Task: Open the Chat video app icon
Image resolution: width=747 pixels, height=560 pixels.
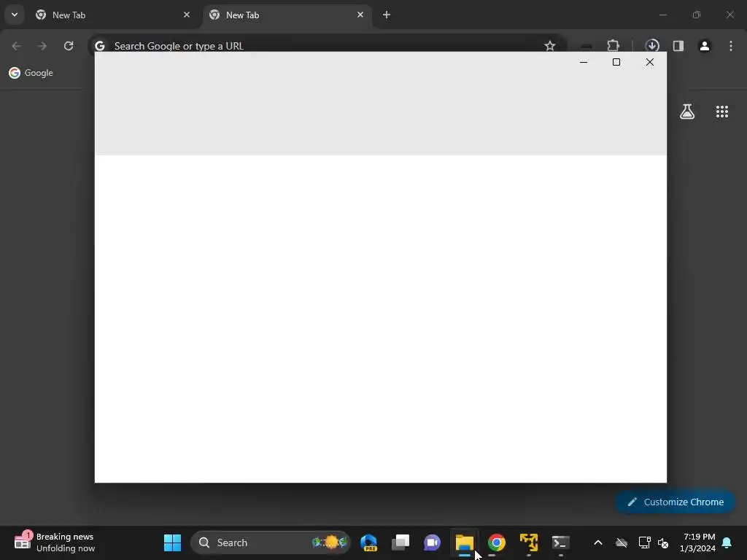Action: tap(433, 542)
